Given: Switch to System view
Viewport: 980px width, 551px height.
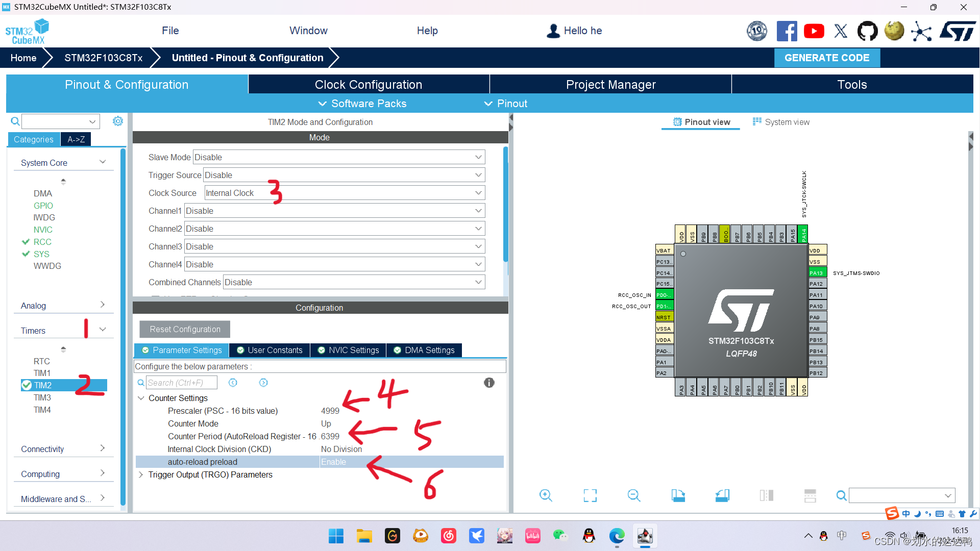Looking at the screenshot, I should 781,122.
